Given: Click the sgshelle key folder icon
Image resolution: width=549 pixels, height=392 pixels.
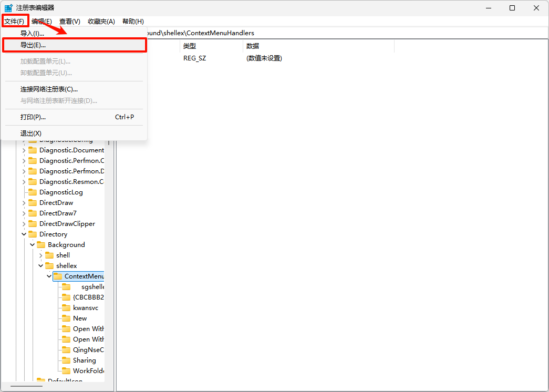Looking at the screenshot, I should click(x=66, y=287).
